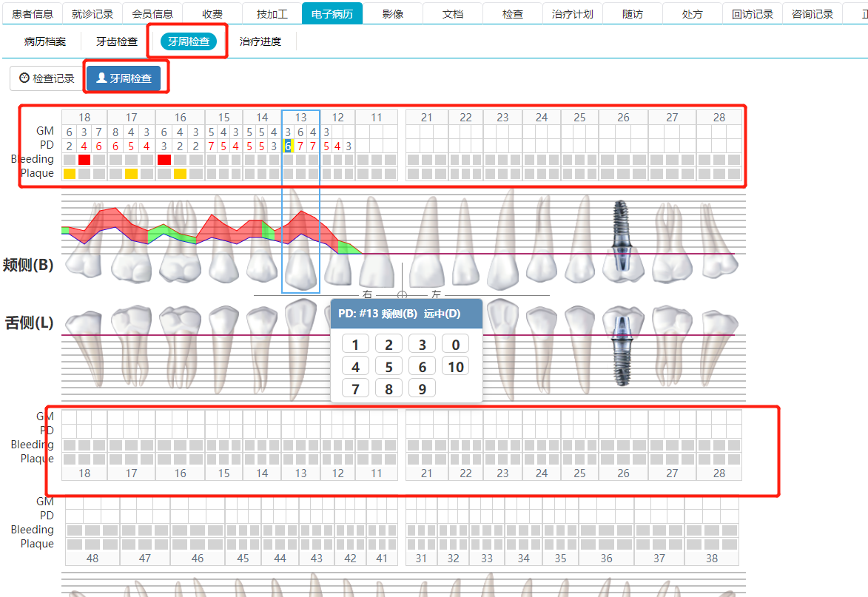Select the highlighted PD cell of tooth 13
The width and height of the screenshot is (868, 597).
click(x=288, y=146)
